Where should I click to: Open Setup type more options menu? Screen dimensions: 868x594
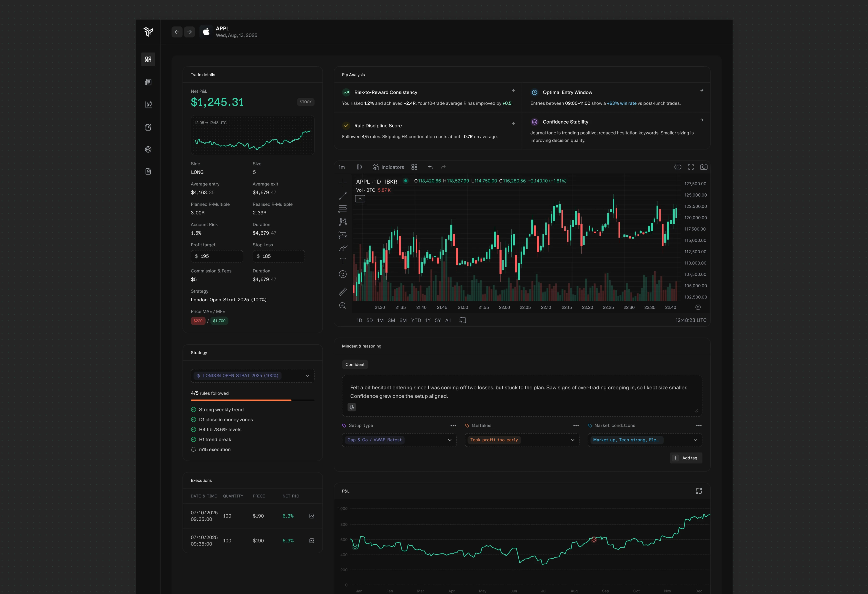tap(453, 426)
